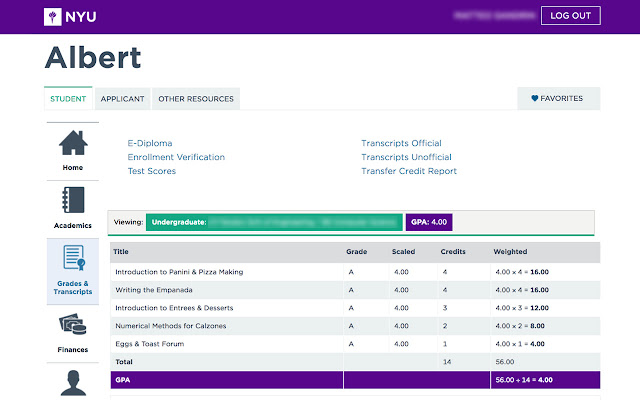Screen dimensions: 640x400
Task: Select Introduction to Entrees & Desserts
Action: coord(174,308)
